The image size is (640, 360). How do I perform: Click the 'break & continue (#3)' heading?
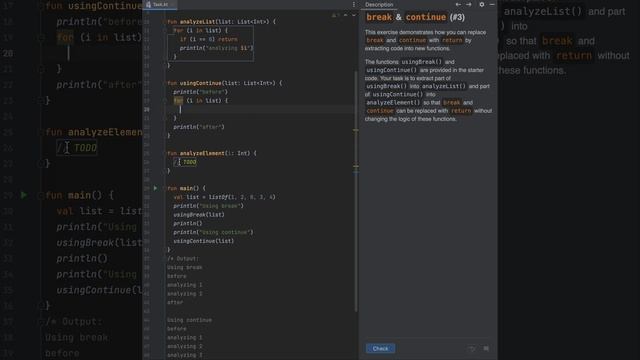tap(415, 17)
